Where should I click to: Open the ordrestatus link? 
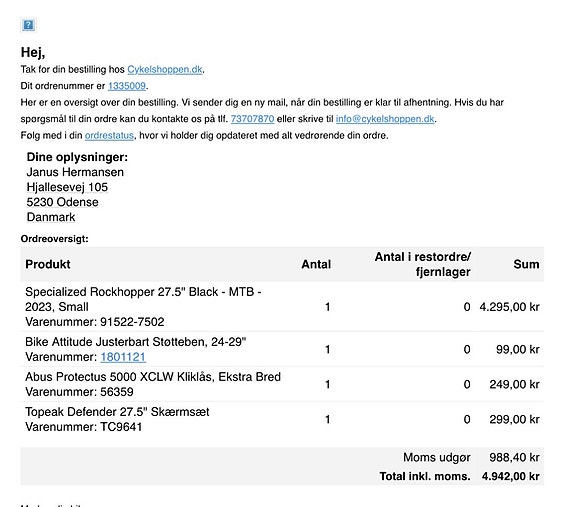109,135
